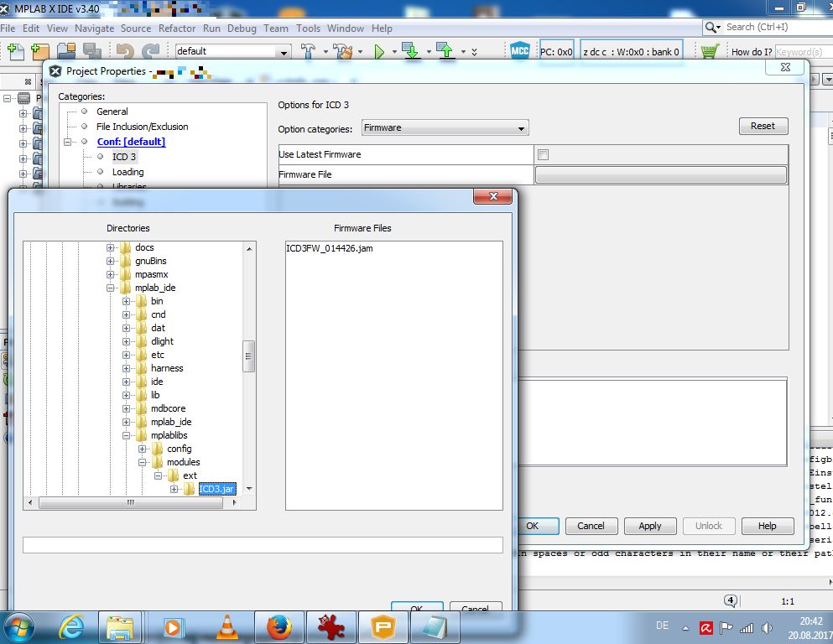Click the Read Device Memory icon

pos(445,51)
